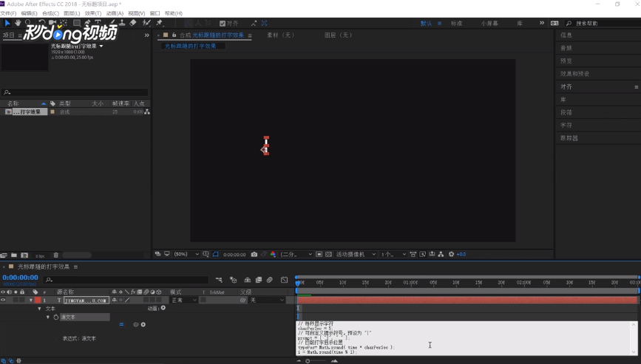The height and width of the screenshot is (364, 641).
Task: Select the Unified Camera tool
Action: click(x=52, y=23)
